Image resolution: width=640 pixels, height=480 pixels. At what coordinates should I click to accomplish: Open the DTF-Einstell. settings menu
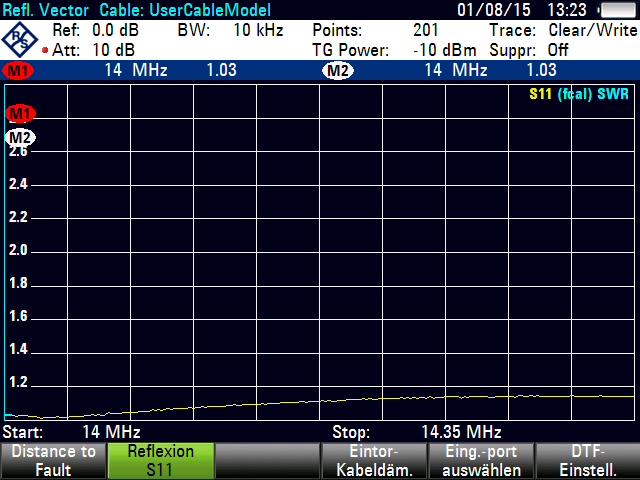(x=587, y=460)
